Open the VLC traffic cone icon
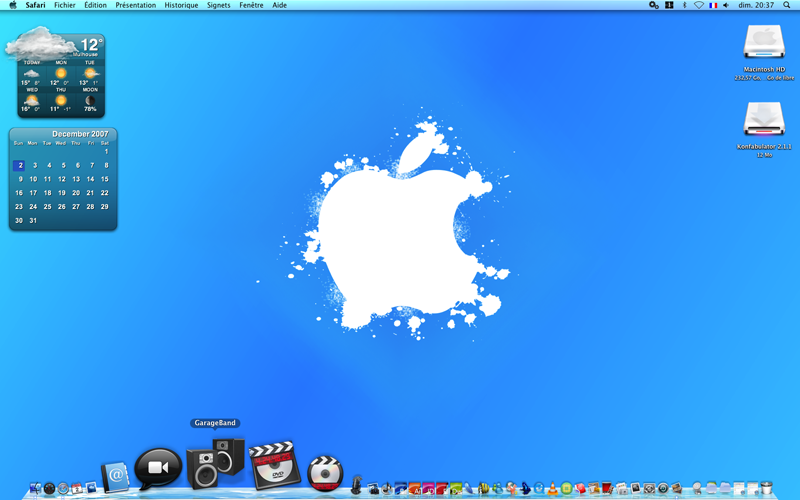800x500 pixels. point(553,489)
